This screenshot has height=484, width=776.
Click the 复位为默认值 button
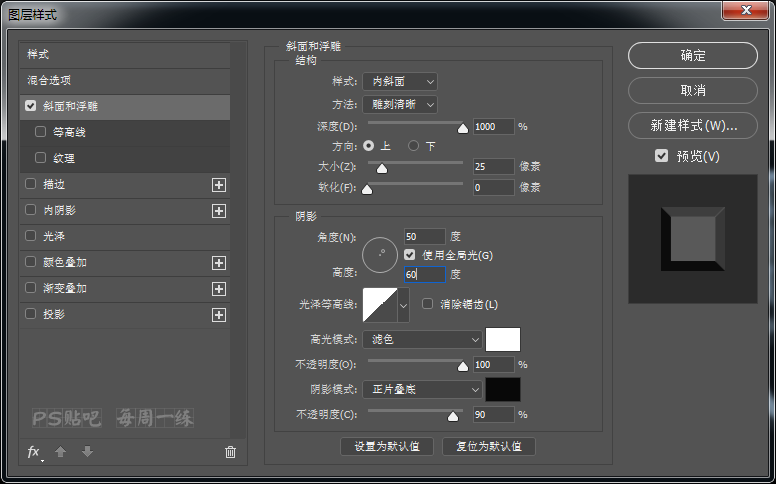coord(488,446)
